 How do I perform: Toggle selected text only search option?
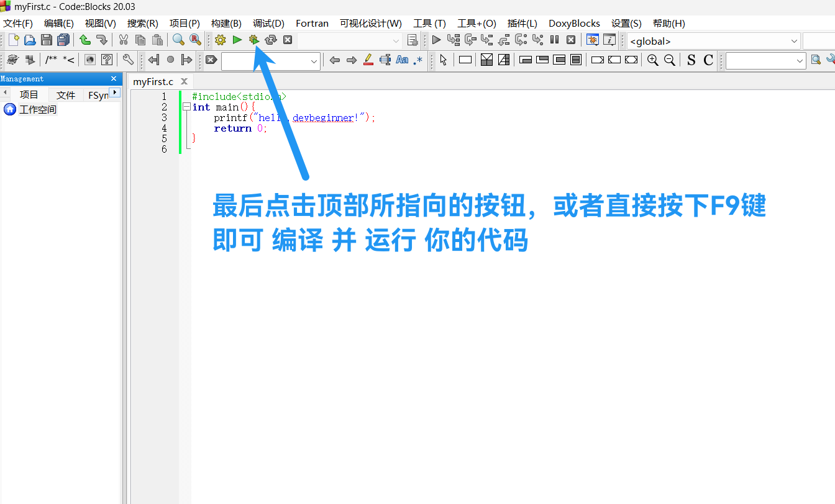coord(385,60)
